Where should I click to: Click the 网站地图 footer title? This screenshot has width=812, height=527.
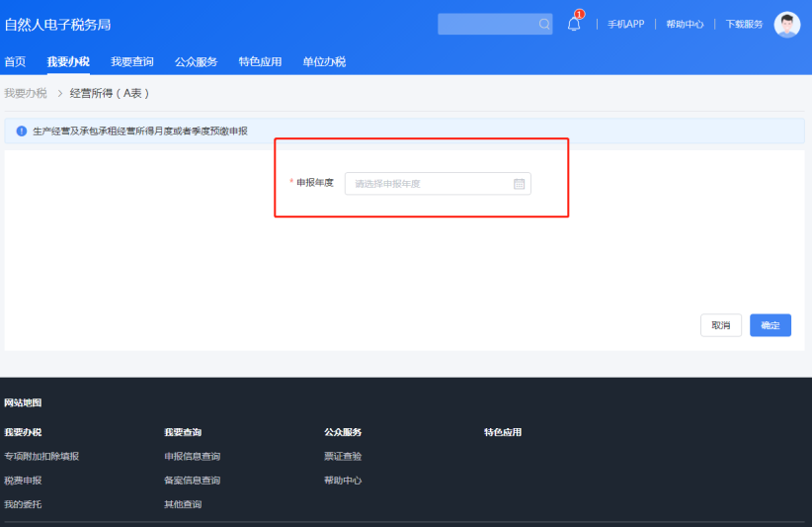click(23, 402)
